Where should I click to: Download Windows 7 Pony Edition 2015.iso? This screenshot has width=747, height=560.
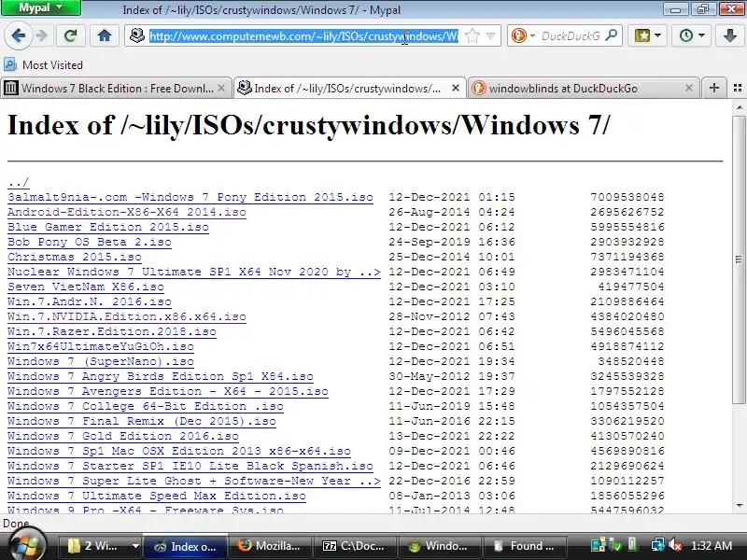pyautogui.click(x=190, y=197)
